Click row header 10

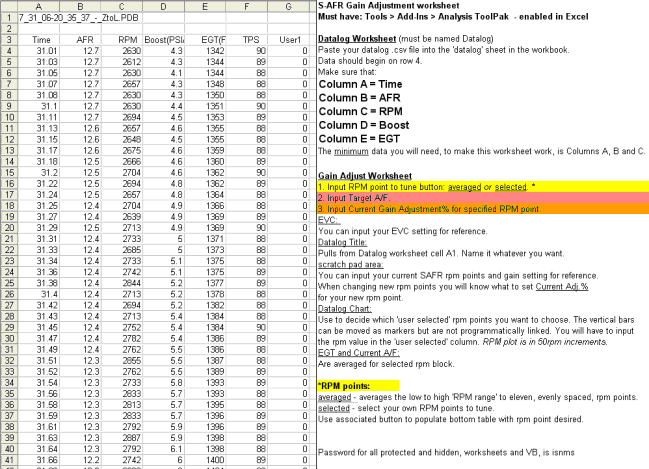pyautogui.click(x=9, y=117)
